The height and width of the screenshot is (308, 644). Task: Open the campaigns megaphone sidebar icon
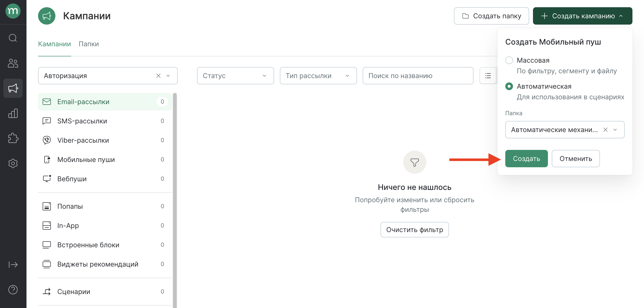13,88
